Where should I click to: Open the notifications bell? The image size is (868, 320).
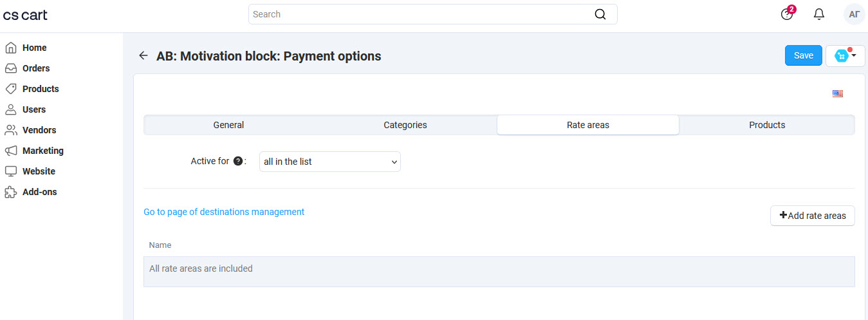pyautogui.click(x=819, y=14)
